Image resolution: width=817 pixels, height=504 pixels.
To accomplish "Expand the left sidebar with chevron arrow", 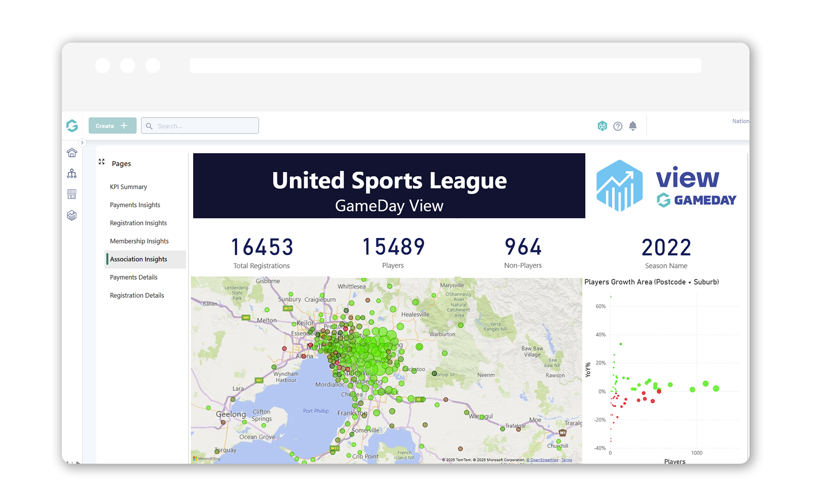I will (82, 143).
